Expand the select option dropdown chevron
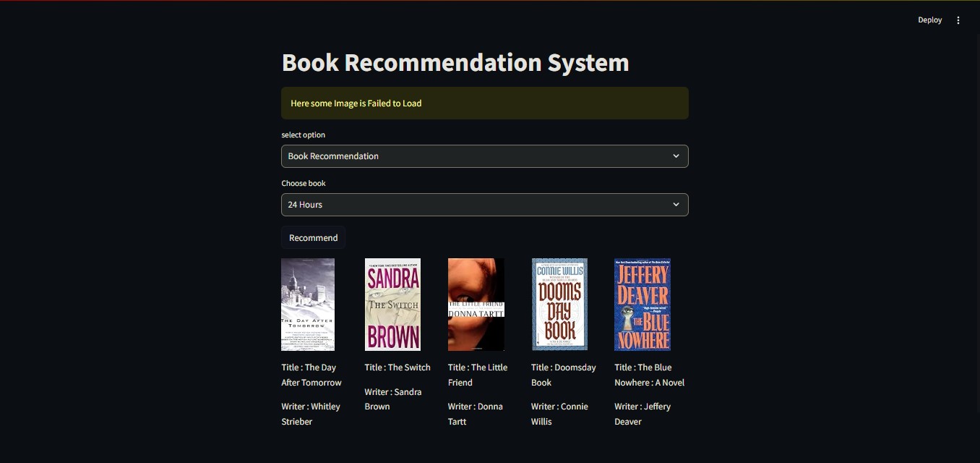Image resolution: width=980 pixels, height=463 pixels. 676,156
